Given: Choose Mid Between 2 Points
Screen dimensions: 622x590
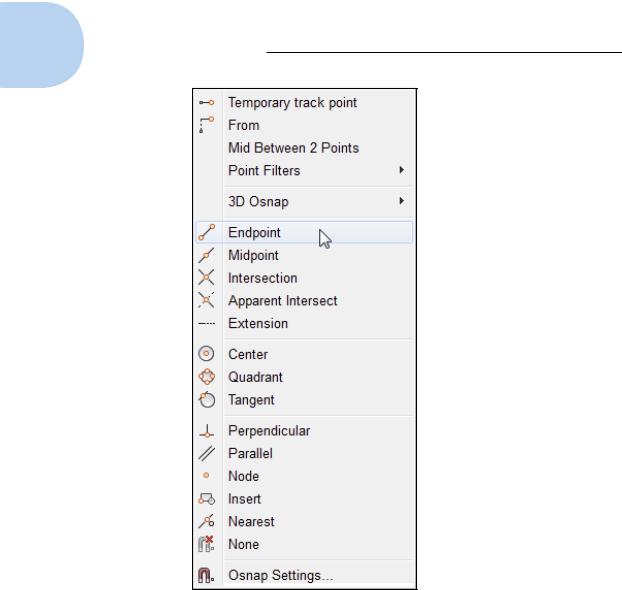Looking at the screenshot, I should point(304,148).
